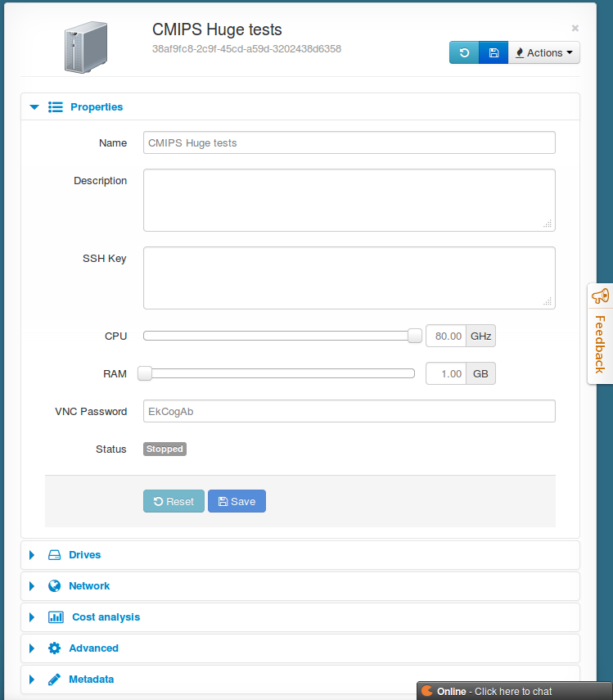Click the Save button in form
The image size is (613, 700).
[x=237, y=501]
